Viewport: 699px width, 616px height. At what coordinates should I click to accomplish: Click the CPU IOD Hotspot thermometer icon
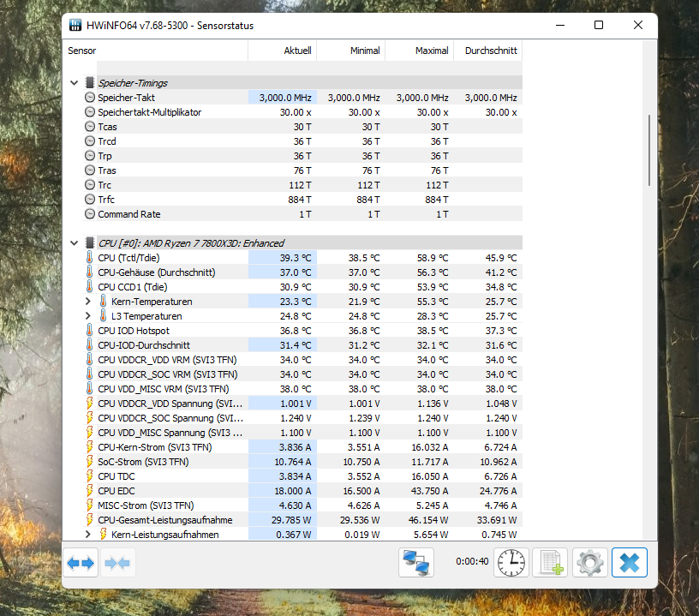pyautogui.click(x=90, y=331)
